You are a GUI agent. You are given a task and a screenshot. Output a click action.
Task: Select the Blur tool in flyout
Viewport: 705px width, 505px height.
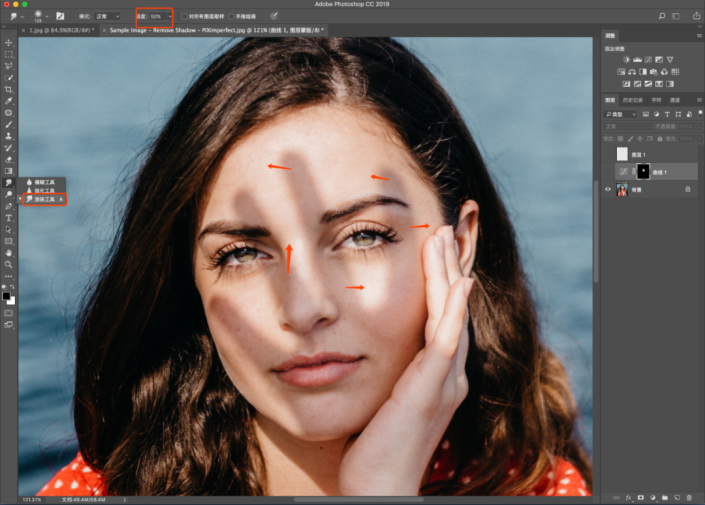[45, 182]
